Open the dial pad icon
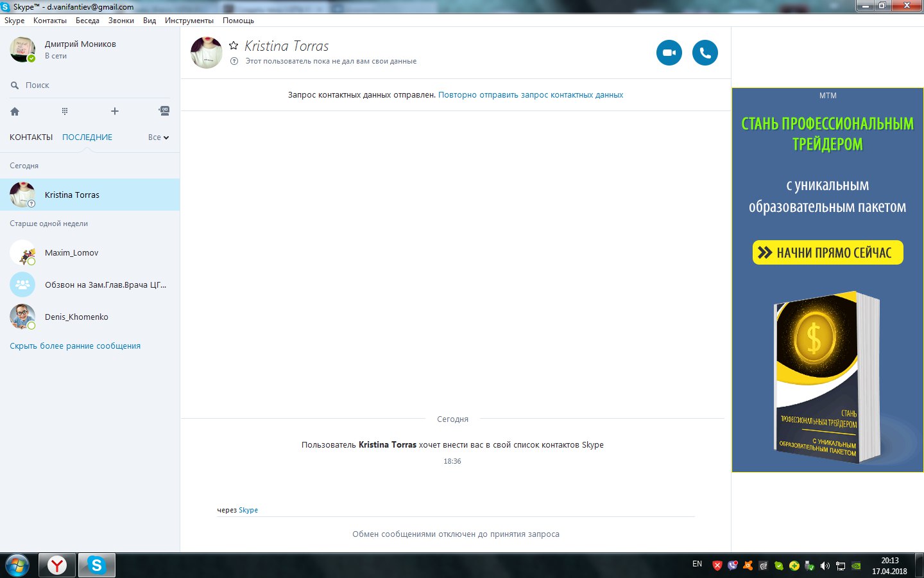Screen dimensions: 924x578 (x=65, y=111)
